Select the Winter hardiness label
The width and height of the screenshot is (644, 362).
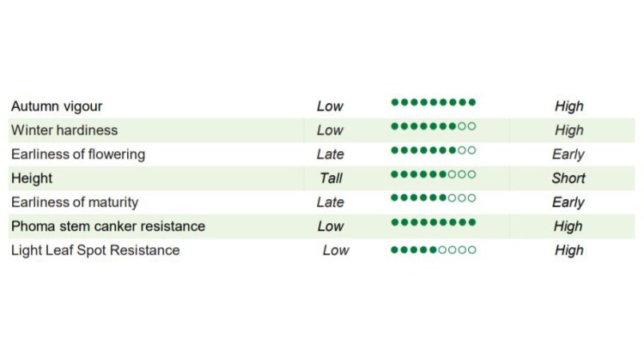point(64,130)
